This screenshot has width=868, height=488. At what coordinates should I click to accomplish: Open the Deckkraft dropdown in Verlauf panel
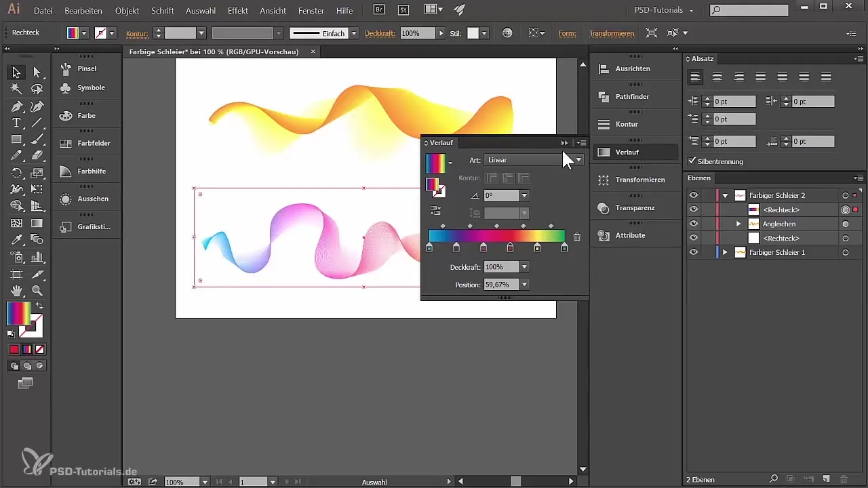(524, 267)
